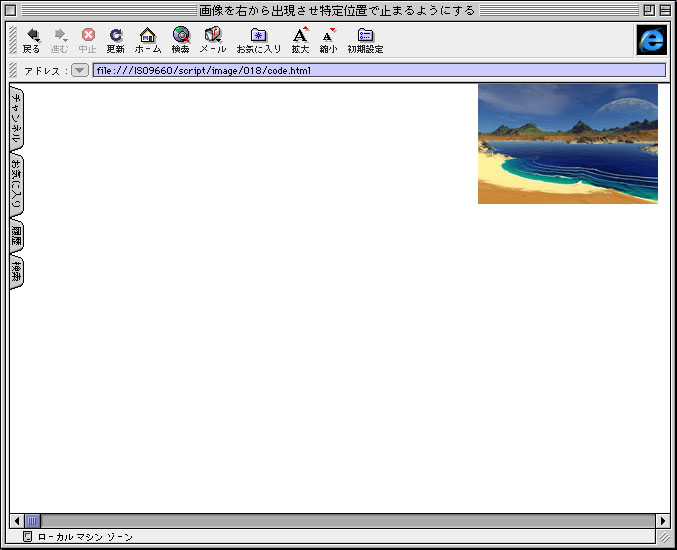The height and width of the screenshot is (550, 677).
Task: Click the toolbar's ribbed grab handle
Action: click(x=13, y=40)
